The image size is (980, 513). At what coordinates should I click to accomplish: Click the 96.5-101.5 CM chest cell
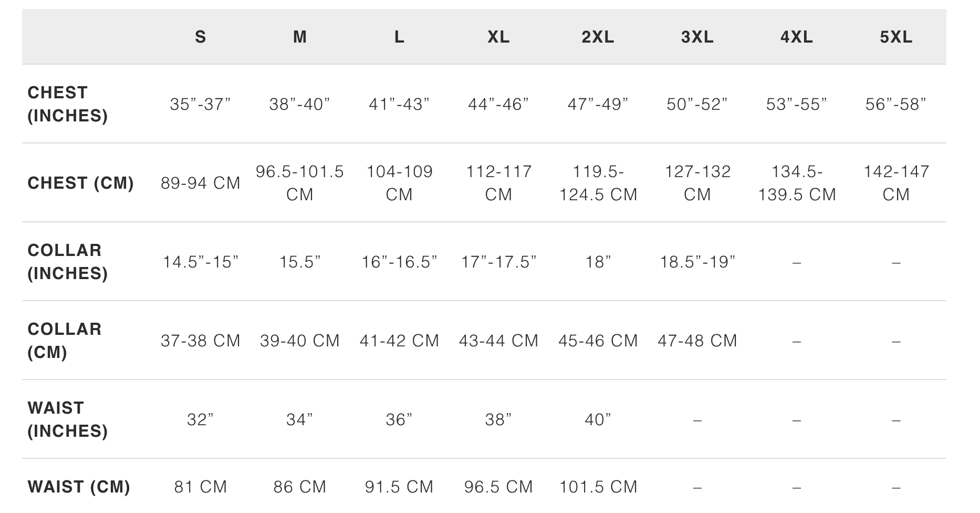300,183
